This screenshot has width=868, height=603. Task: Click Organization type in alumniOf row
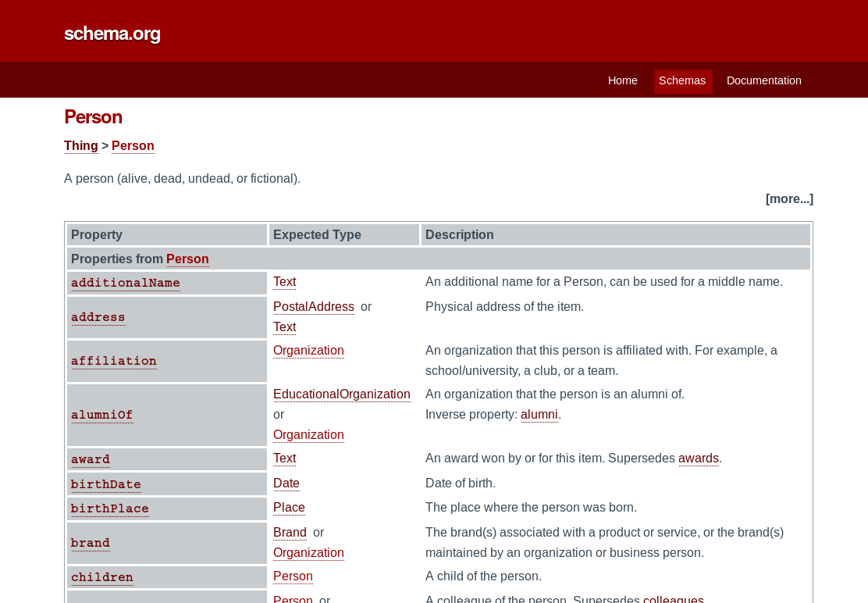(x=308, y=435)
